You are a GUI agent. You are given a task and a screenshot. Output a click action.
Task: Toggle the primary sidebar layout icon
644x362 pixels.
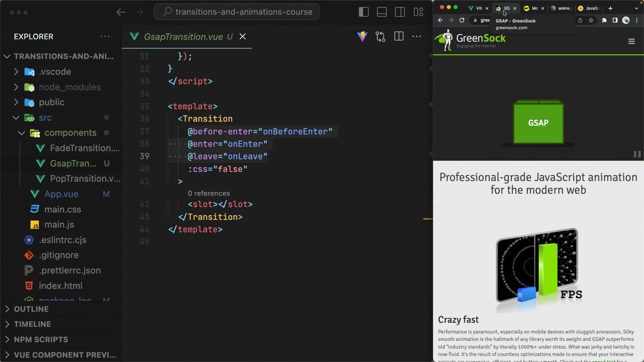coord(364,12)
